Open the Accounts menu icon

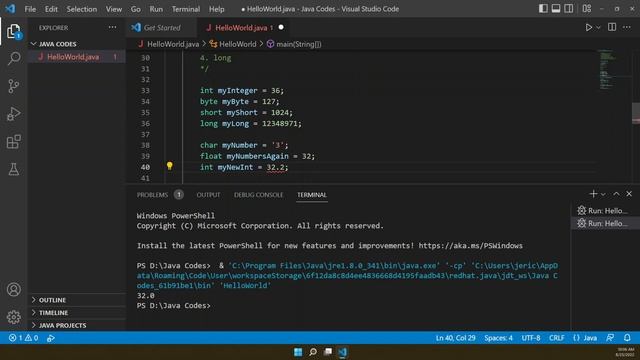[x=13, y=289]
